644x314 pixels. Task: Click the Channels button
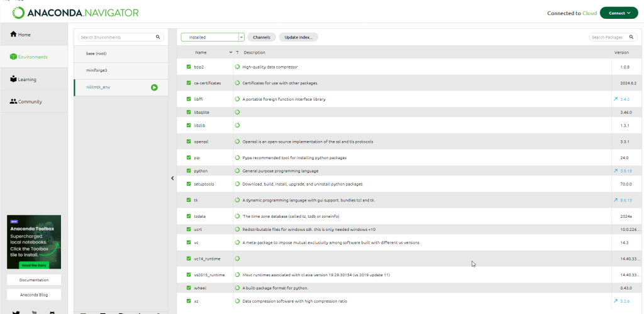point(262,38)
